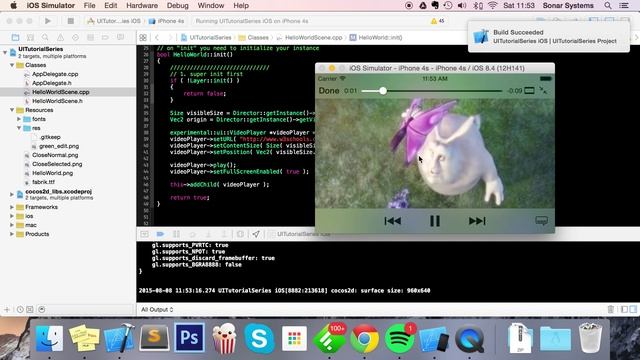Screen dimensions: 640x360
Task: Collapse the Resources group
Action: point(12,110)
